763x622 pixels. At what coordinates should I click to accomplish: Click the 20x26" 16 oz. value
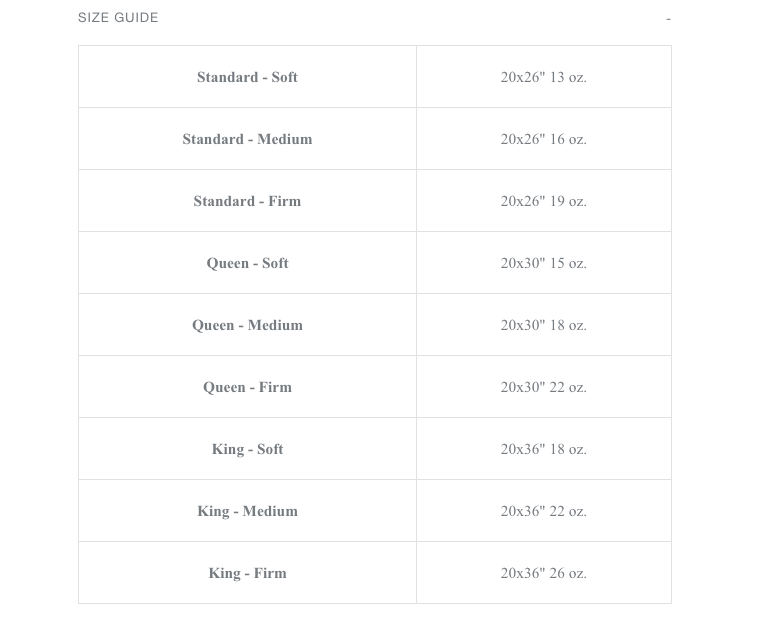point(543,139)
